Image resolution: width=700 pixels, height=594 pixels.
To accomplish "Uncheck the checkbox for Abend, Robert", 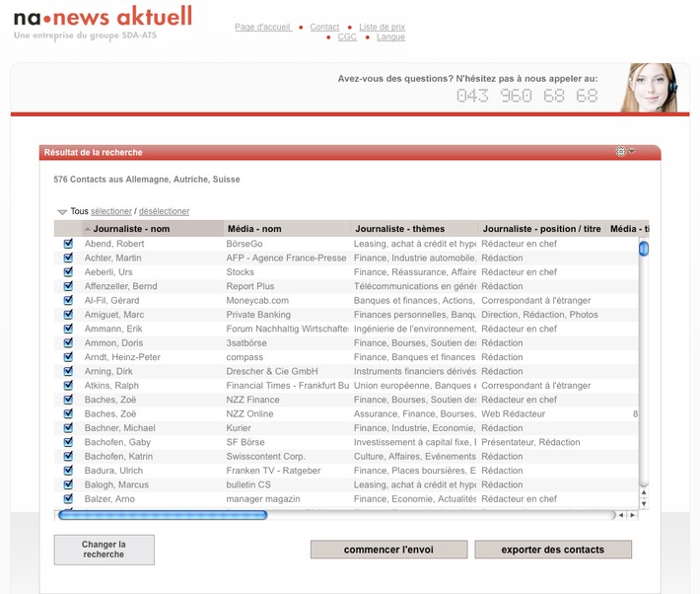I will 69,244.
